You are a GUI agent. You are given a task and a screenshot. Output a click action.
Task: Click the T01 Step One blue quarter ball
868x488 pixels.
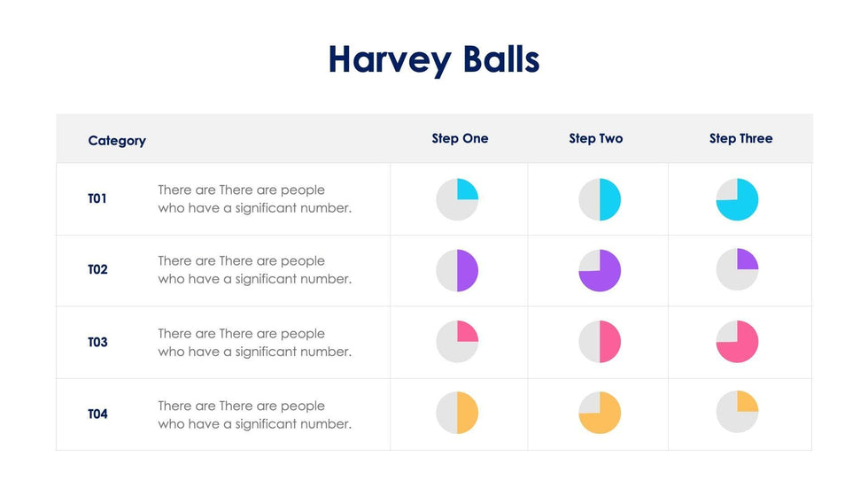(x=457, y=199)
